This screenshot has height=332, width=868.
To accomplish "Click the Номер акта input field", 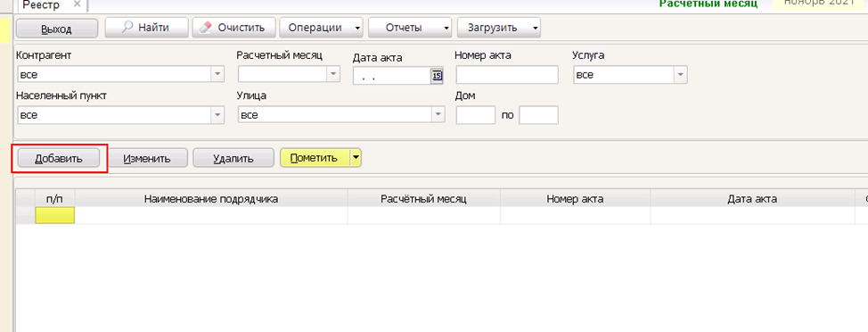I will pyautogui.click(x=507, y=75).
